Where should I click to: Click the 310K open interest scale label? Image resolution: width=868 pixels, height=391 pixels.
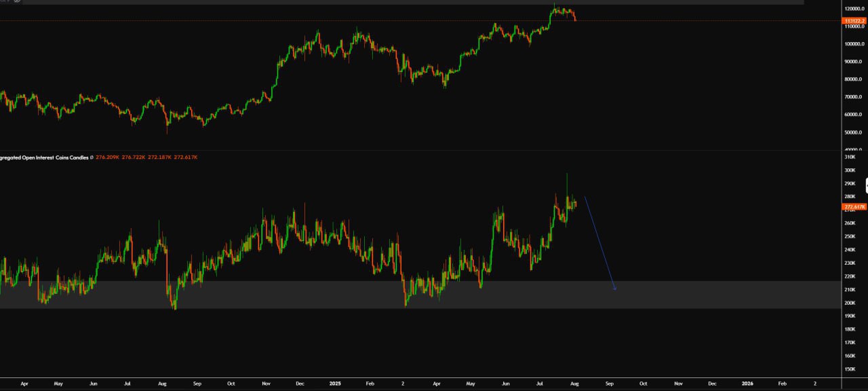tap(850, 157)
